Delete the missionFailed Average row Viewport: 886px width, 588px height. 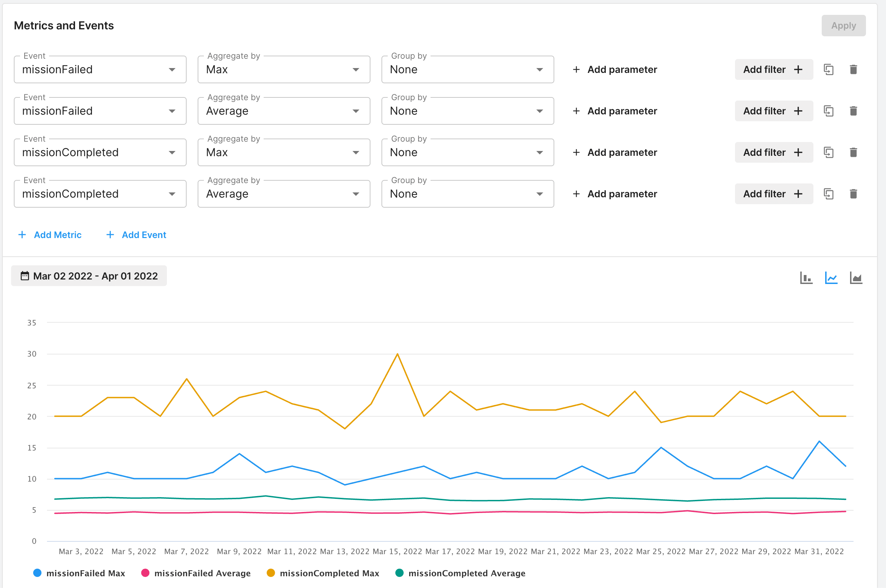854,111
